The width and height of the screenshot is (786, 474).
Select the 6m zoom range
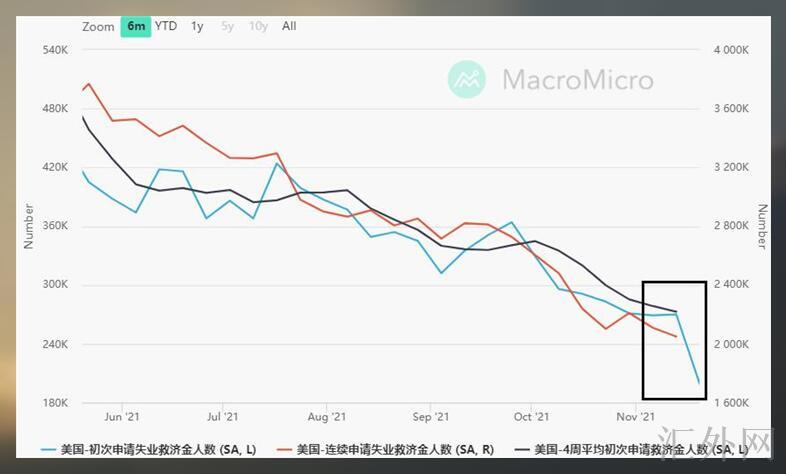coord(135,26)
